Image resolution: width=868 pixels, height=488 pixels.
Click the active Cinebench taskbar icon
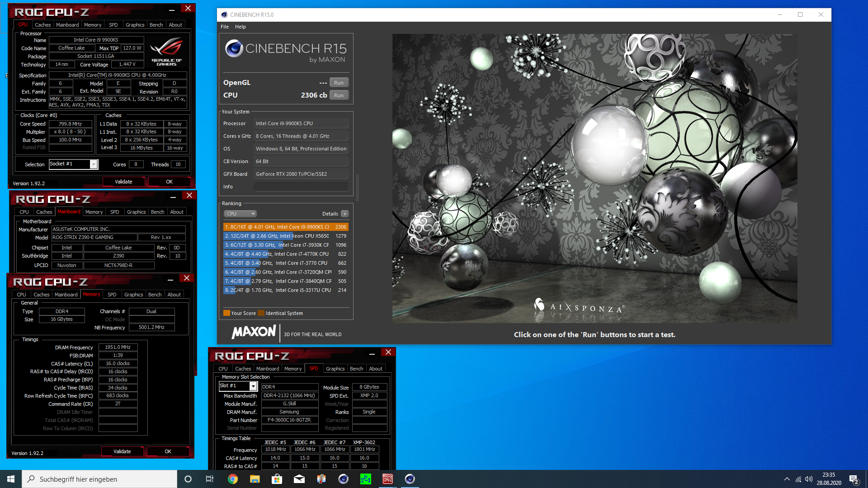[x=410, y=479]
